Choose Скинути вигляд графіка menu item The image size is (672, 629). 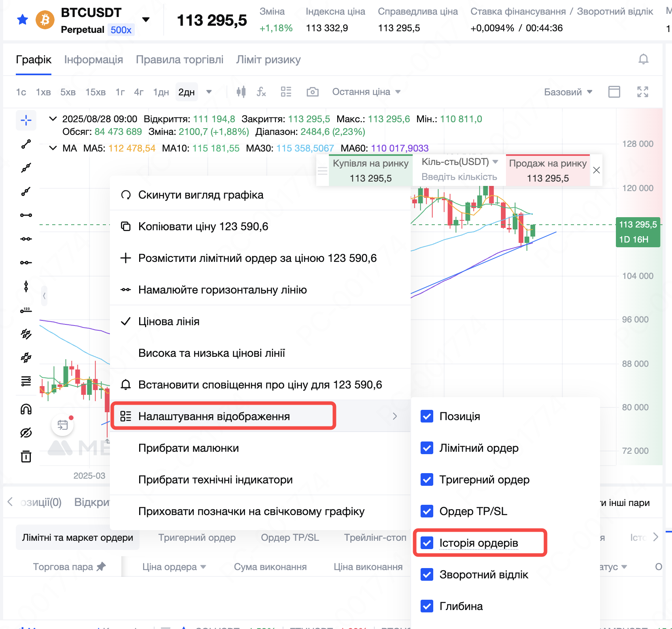point(201,195)
